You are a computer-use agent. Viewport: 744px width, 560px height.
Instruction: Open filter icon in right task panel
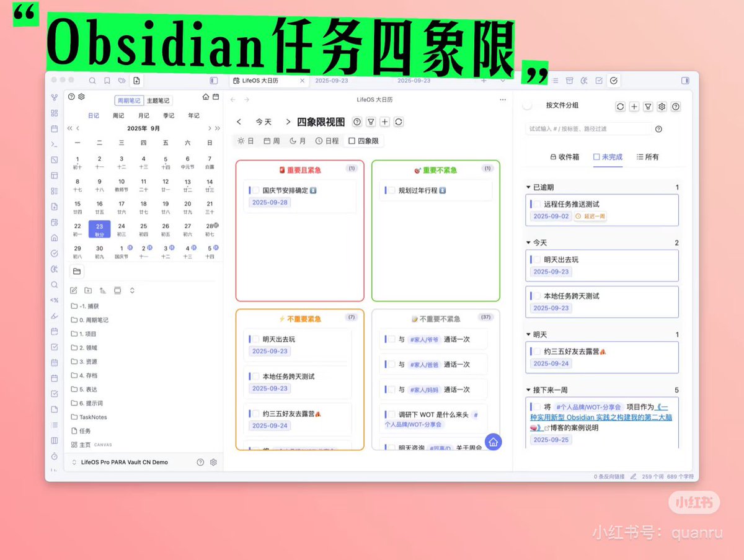pyautogui.click(x=648, y=107)
